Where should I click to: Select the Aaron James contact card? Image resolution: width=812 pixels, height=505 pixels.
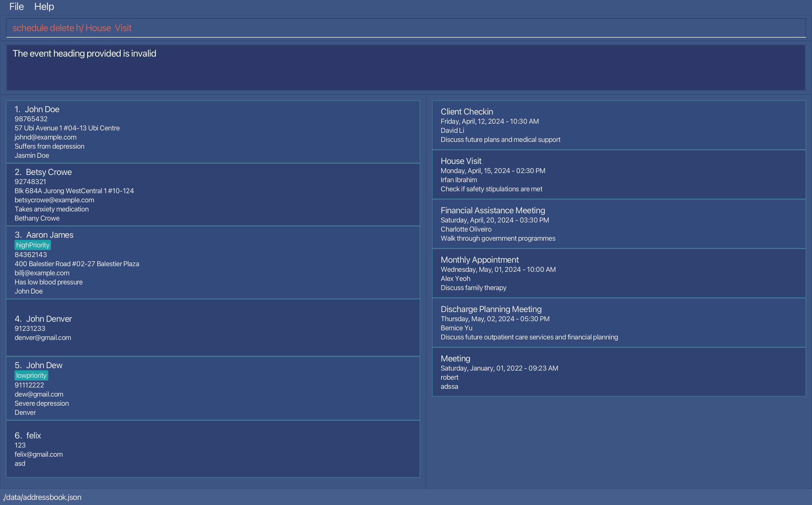[213, 262]
